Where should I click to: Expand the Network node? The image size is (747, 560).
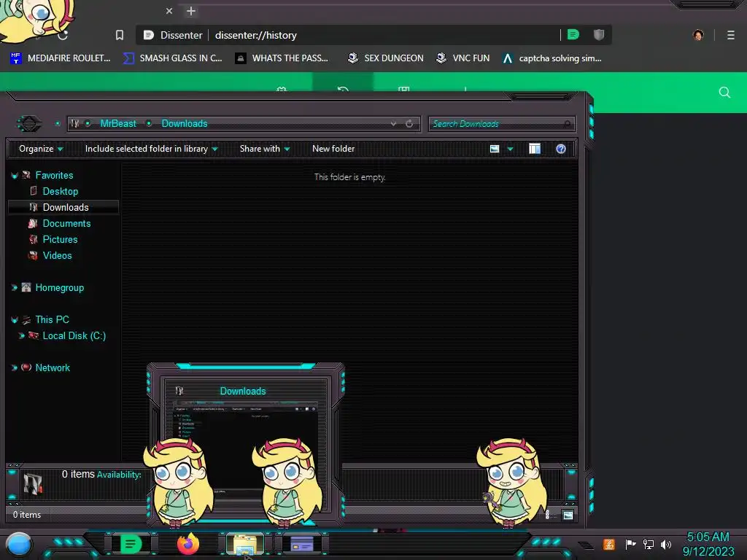(15, 367)
